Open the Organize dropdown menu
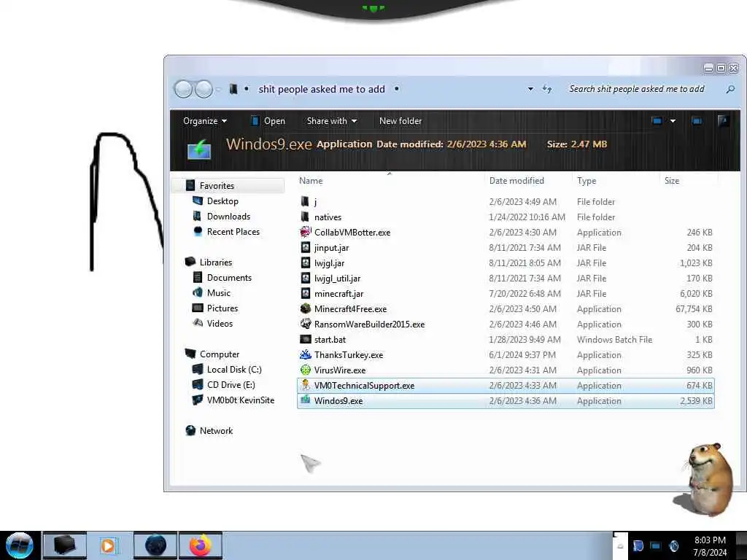The height and width of the screenshot is (560, 747). click(205, 121)
